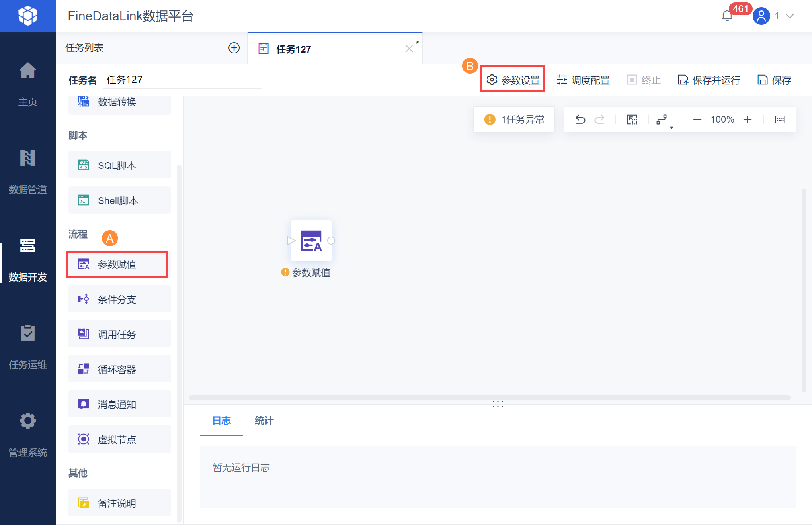The width and height of the screenshot is (812, 525).
Task: Click the undo arrow in canvas toolbar
Action: [x=580, y=119]
